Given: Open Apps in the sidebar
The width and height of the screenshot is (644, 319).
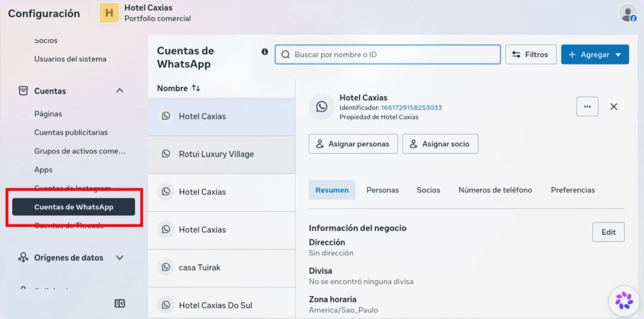Looking at the screenshot, I should pyautogui.click(x=43, y=170).
